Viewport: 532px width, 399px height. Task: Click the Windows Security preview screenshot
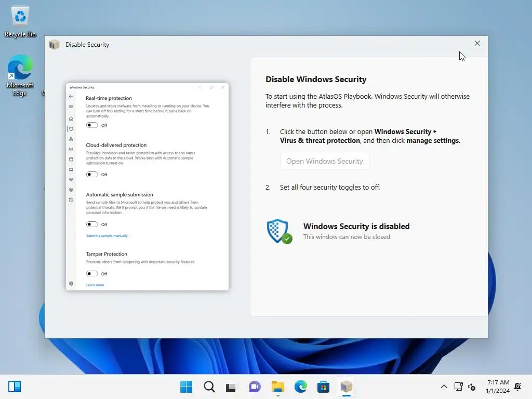pyautogui.click(x=147, y=187)
